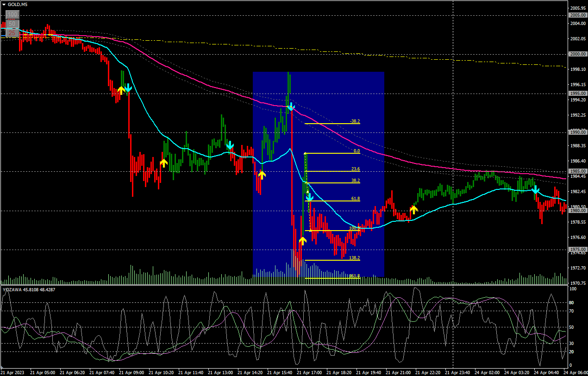588x376 pixels.
Task: Select cyan down arrow on the pink average line
Action: tap(290, 108)
